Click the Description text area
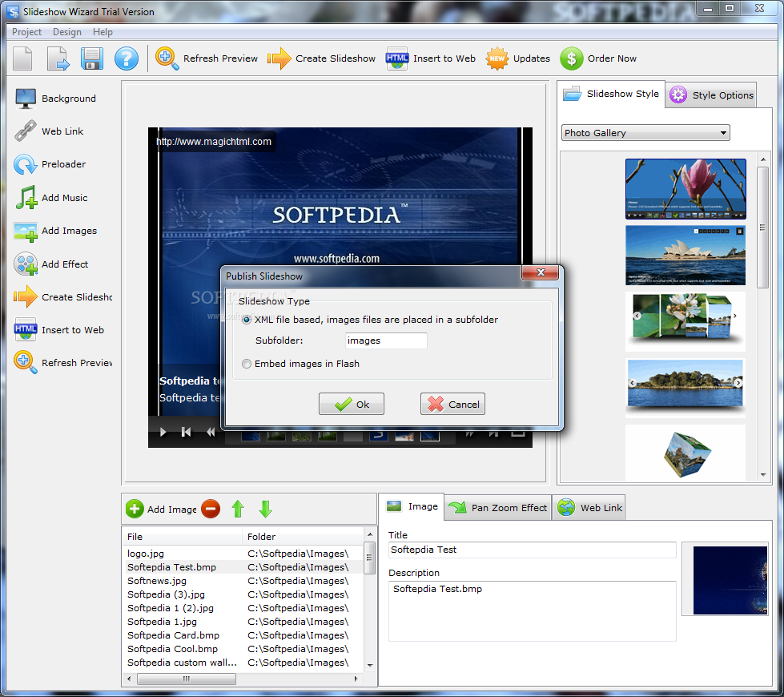The image size is (784, 697). tap(532, 611)
